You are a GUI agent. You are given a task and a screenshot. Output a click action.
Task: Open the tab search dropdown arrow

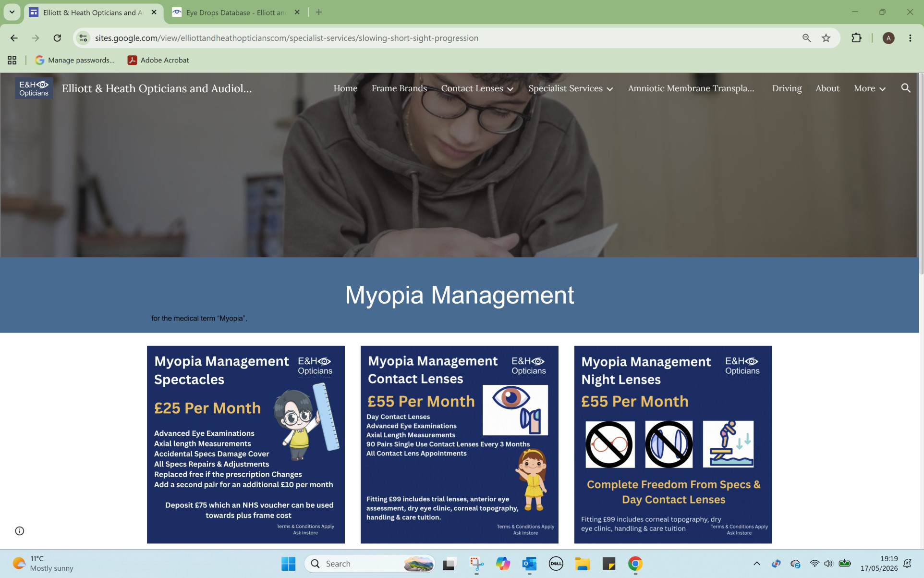tap(12, 12)
